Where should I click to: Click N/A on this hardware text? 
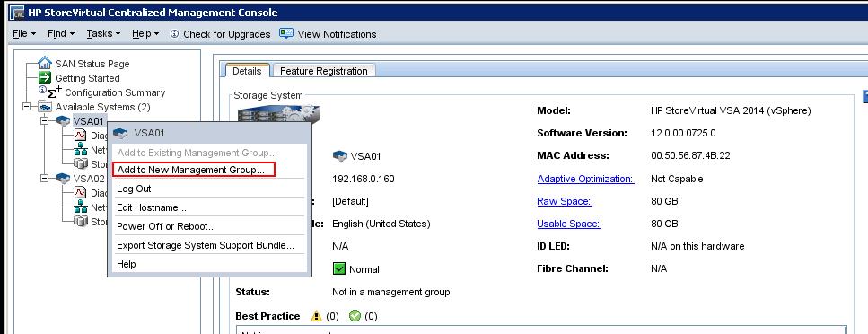coord(697,247)
